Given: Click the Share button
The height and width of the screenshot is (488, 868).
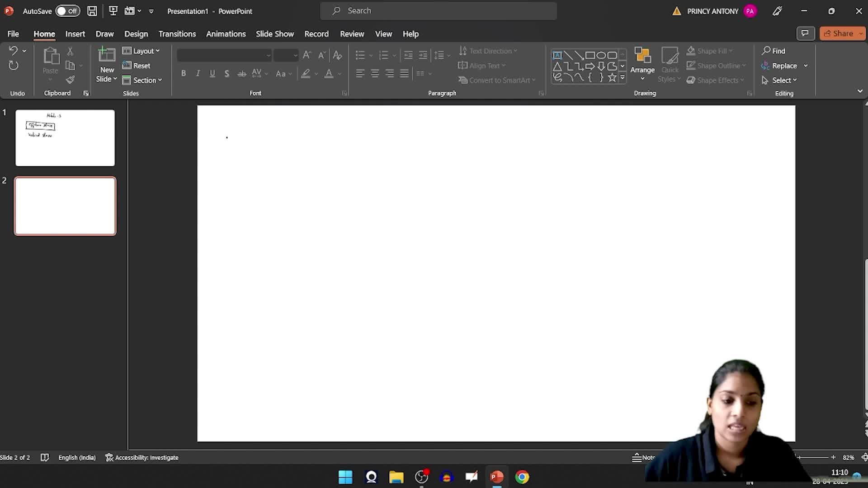Looking at the screenshot, I should click(x=839, y=33).
